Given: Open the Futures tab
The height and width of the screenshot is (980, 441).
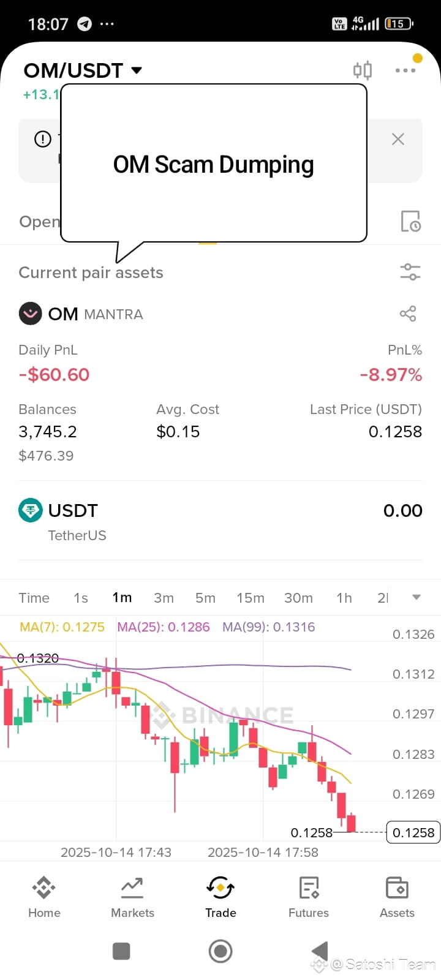Looking at the screenshot, I should (309, 897).
